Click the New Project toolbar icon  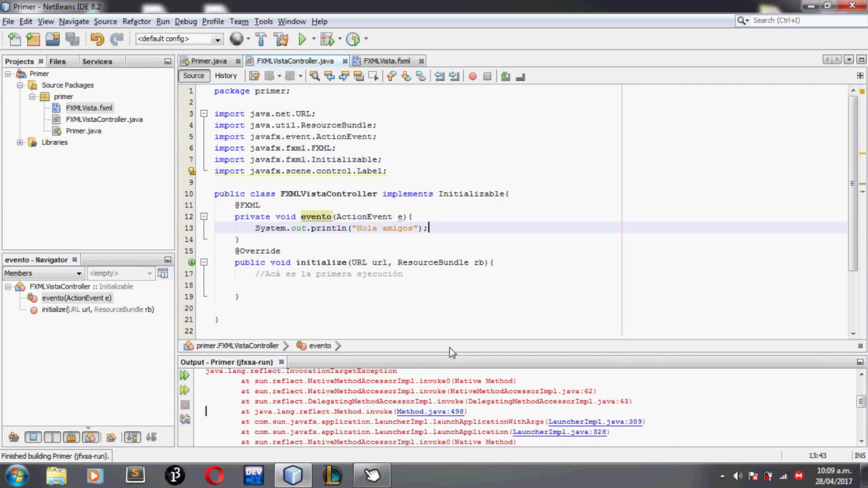pyautogui.click(x=33, y=39)
